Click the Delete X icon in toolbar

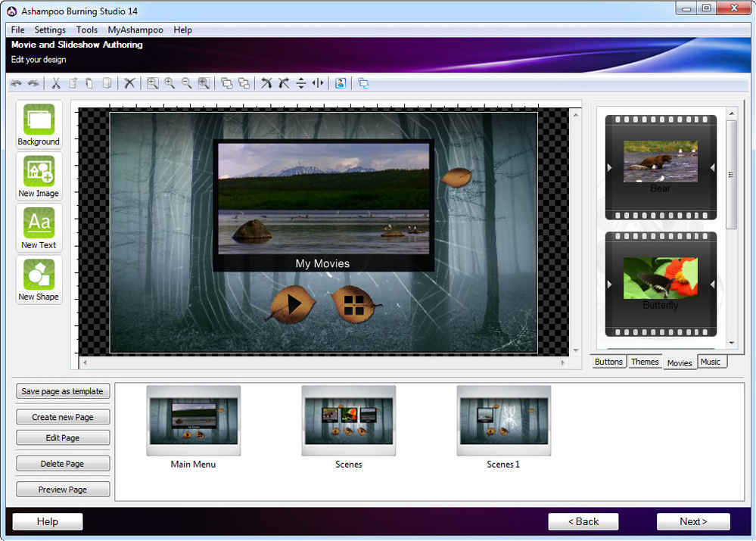click(129, 83)
